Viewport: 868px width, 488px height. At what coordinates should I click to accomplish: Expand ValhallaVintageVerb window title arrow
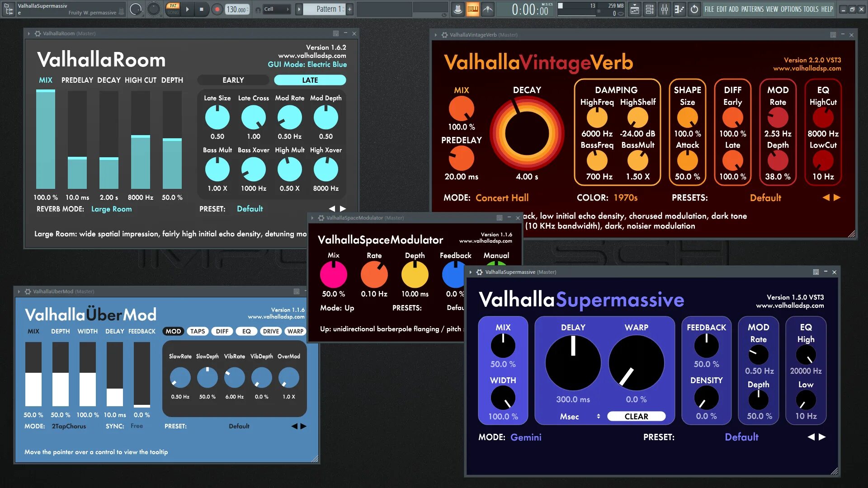tap(435, 35)
